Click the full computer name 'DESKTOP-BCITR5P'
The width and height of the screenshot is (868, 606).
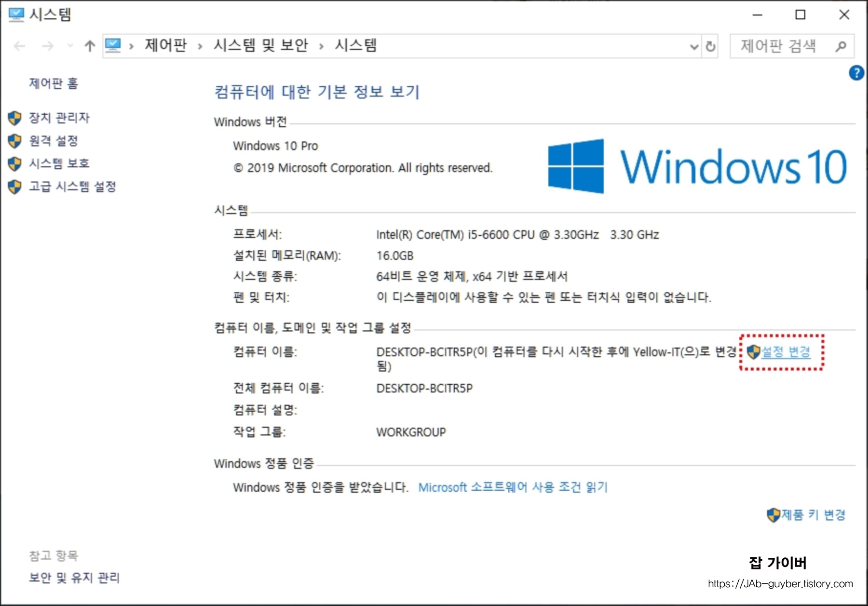[x=424, y=388]
